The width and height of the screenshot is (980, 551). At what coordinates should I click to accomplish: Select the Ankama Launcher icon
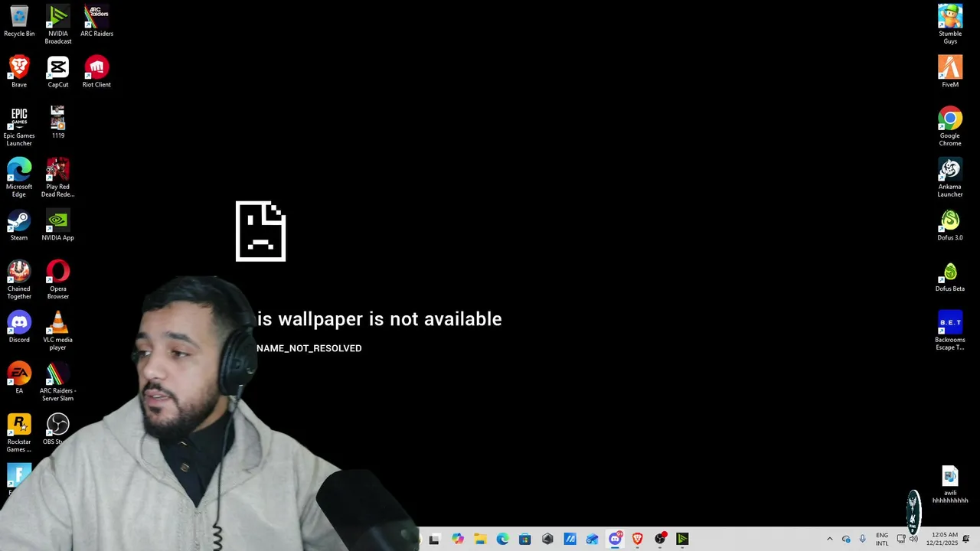(950, 178)
